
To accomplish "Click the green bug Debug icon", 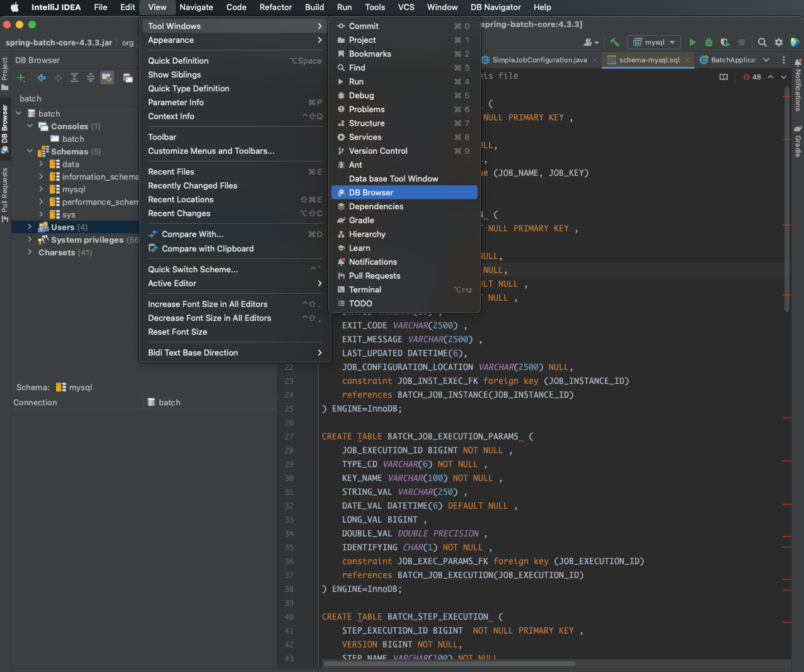I will tap(709, 42).
